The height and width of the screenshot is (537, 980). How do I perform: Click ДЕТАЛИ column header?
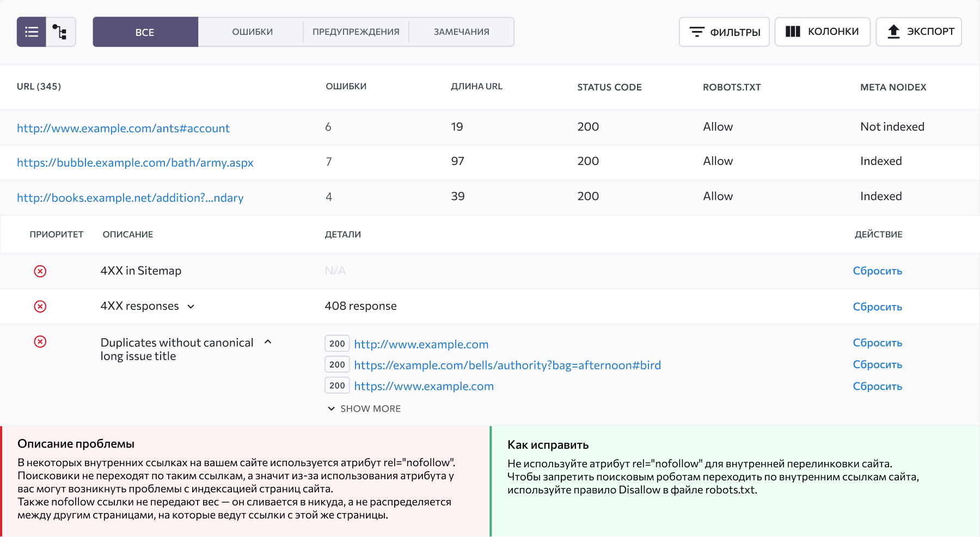(343, 234)
